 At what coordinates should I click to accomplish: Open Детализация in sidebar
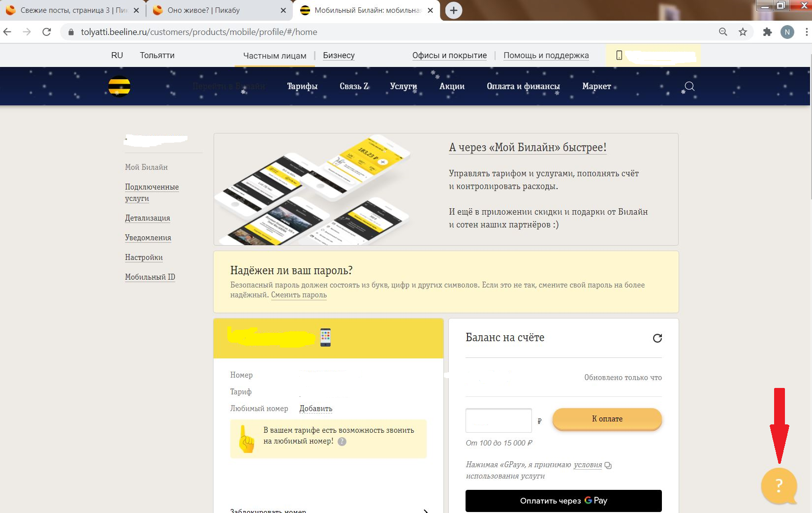pos(148,218)
